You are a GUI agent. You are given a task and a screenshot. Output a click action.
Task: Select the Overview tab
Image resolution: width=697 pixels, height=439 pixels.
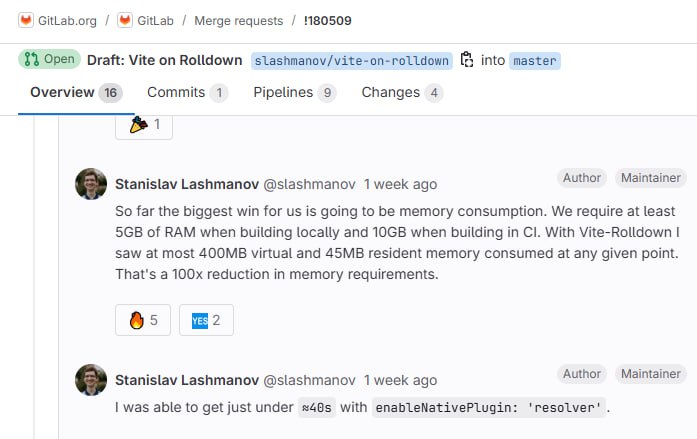tap(76, 92)
